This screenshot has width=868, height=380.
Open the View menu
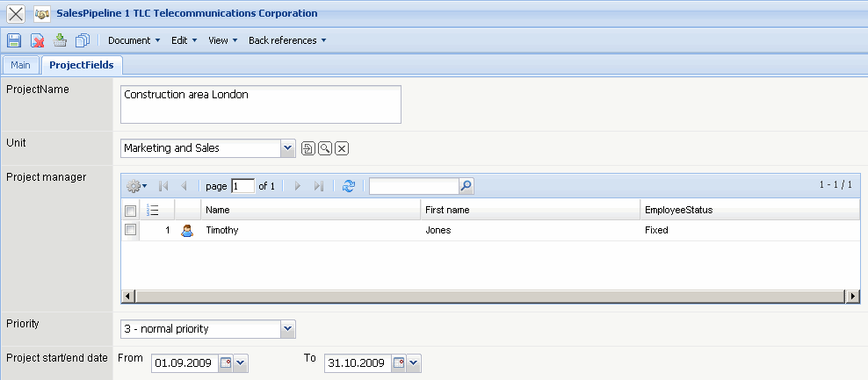click(222, 40)
